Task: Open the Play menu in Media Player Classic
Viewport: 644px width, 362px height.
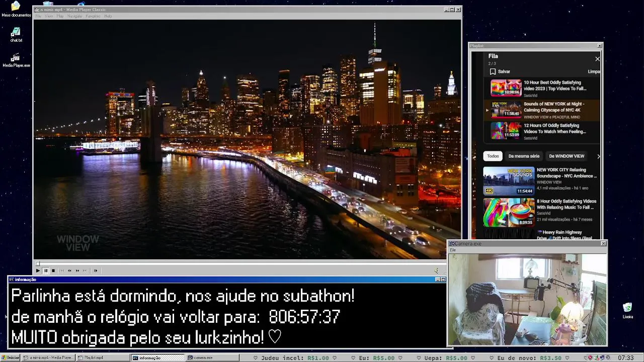Action: (60, 16)
